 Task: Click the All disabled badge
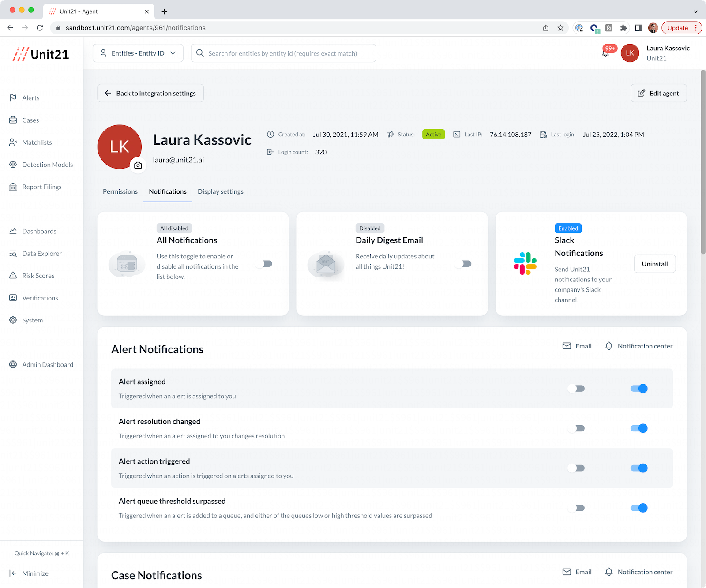click(x=174, y=228)
